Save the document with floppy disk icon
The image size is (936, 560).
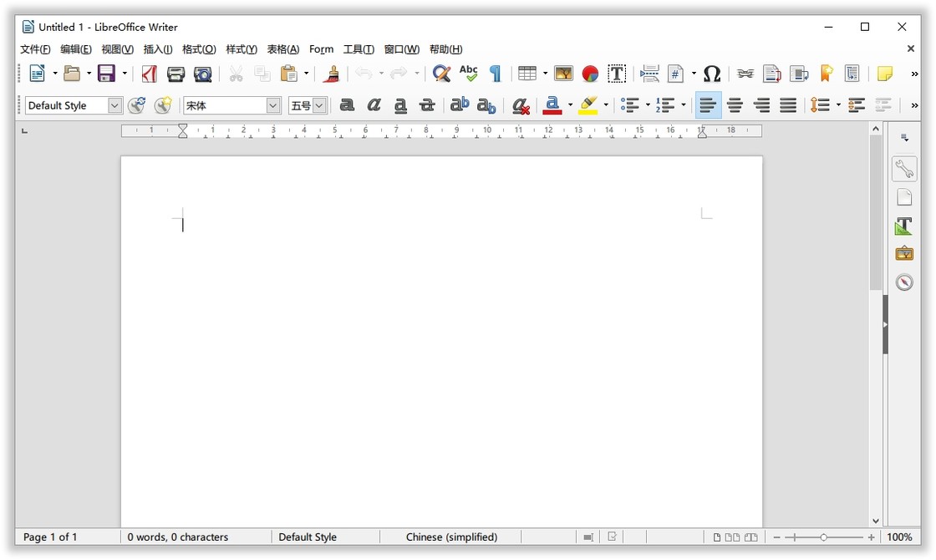pyautogui.click(x=106, y=74)
